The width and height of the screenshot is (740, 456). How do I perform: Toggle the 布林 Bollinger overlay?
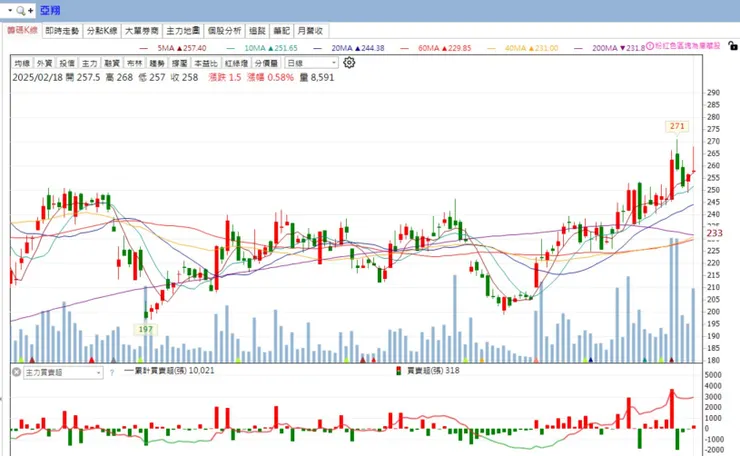click(x=135, y=63)
